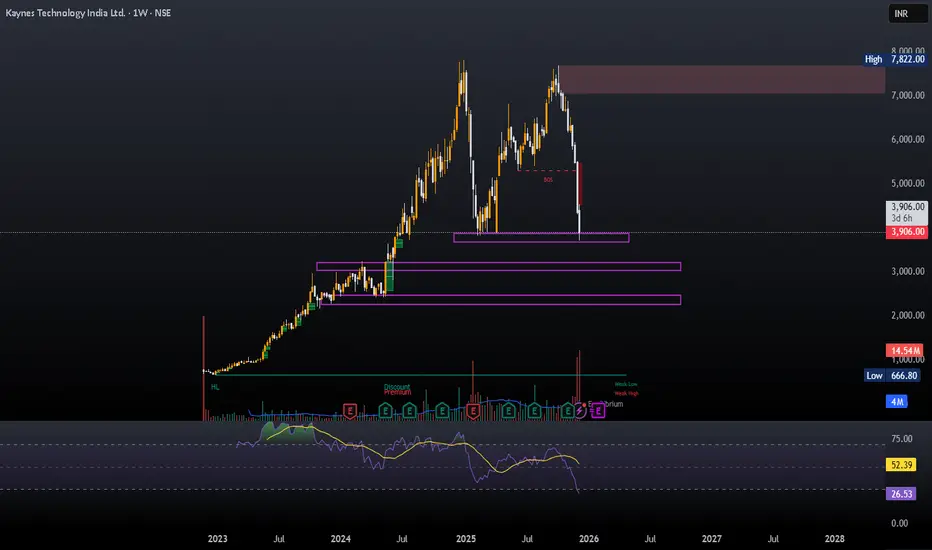Open the purple upcoming earnings marker
This screenshot has height=550, width=932.
point(598,411)
